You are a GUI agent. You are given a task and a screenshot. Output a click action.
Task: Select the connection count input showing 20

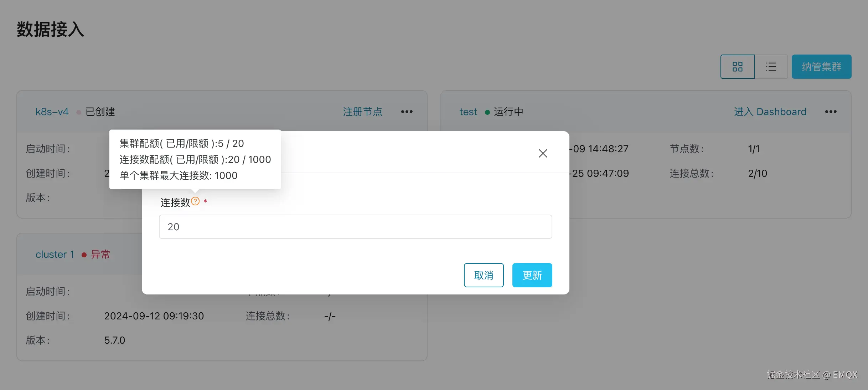pyautogui.click(x=355, y=227)
